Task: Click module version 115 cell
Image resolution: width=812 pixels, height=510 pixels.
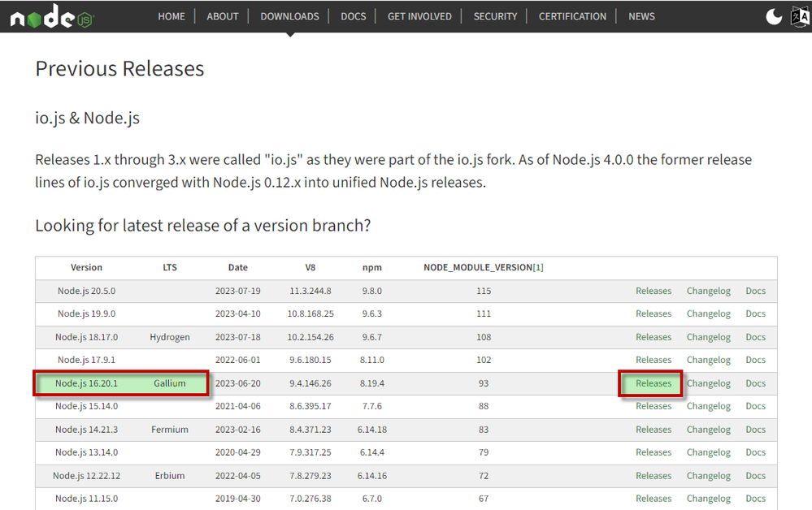Action: click(x=484, y=291)
